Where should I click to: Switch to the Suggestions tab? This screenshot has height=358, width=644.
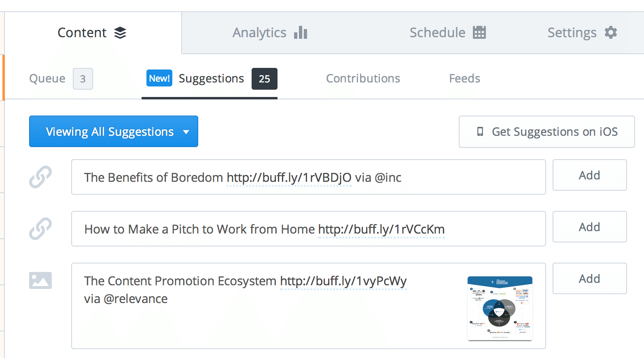pyautogui.click(x=211, y=78)
